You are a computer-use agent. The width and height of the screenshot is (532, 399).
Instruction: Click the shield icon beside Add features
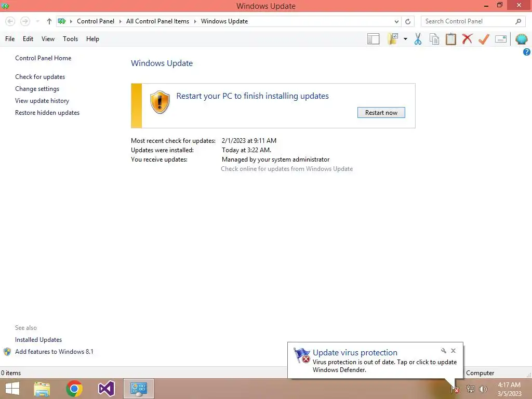pyautogui.click(x=7, y=352)
